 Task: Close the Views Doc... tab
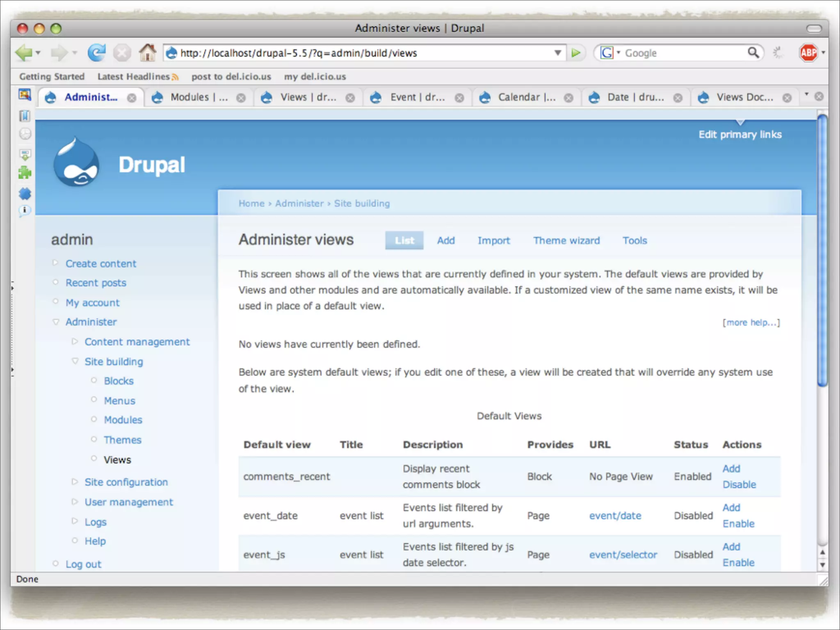pos(787,98)
